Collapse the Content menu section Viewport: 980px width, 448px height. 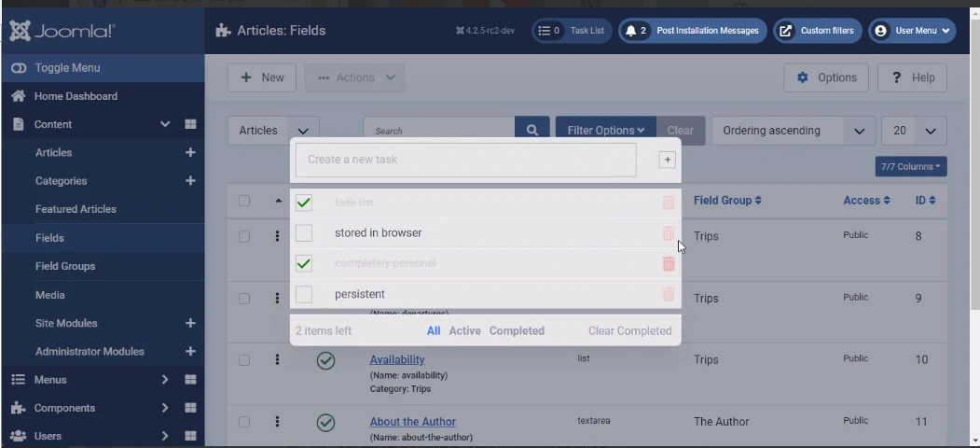click(x=165, y=124)
